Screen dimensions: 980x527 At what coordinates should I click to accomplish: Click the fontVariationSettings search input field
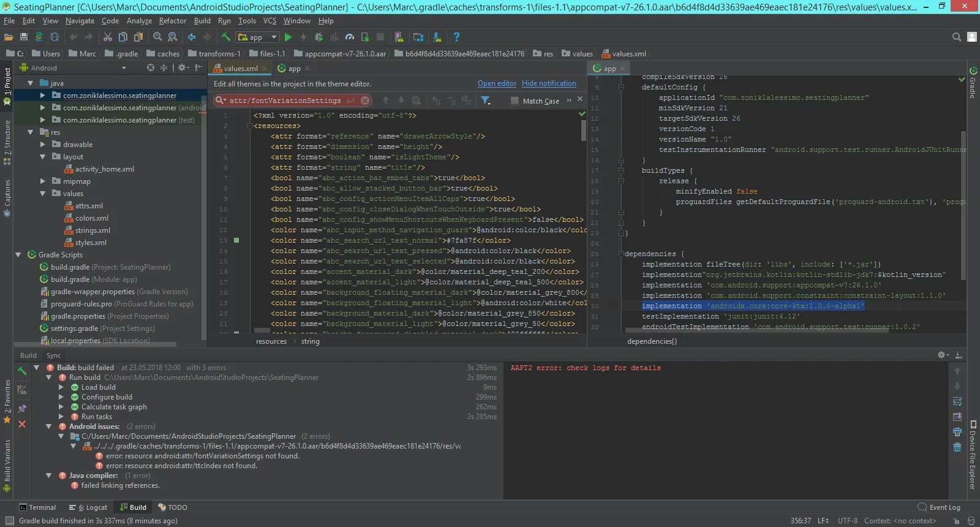(x=285, y=100)
